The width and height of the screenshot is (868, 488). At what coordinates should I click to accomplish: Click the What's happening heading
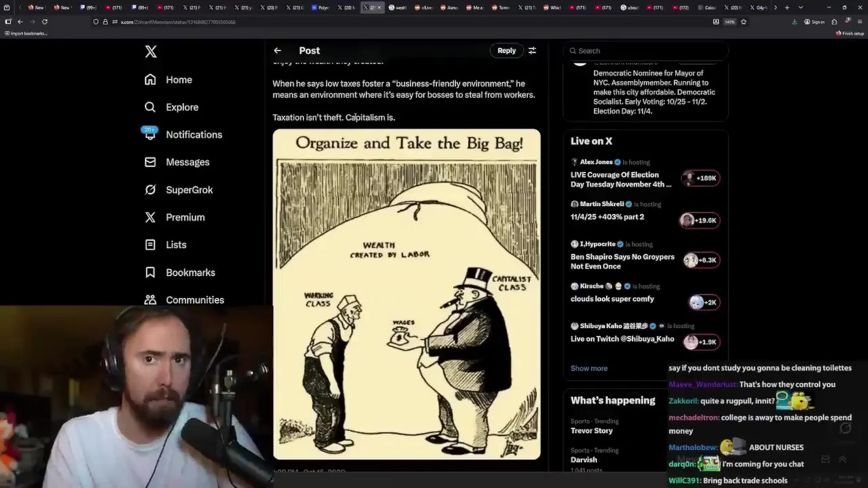tap(613, 401)
